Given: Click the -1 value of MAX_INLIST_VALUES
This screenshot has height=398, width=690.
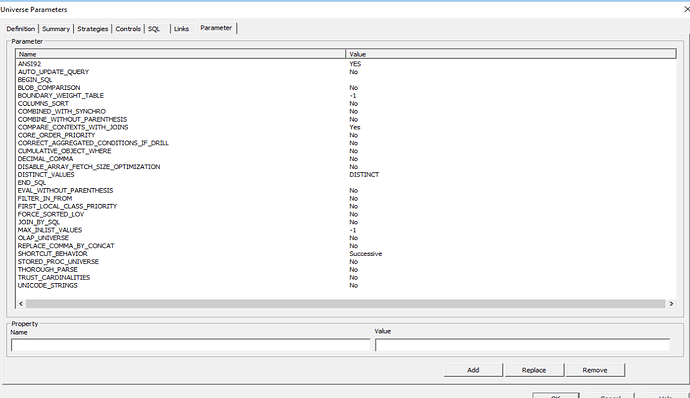Looking at the screenshot, I should click(x=353, y=230).
